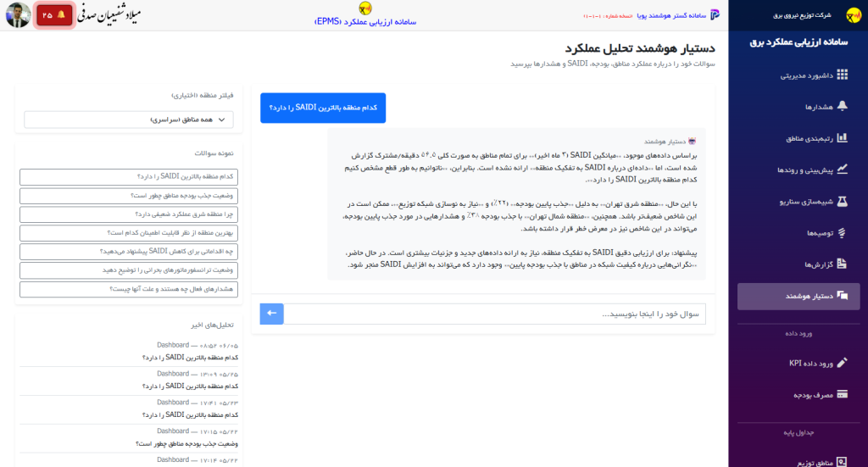Open 'ورود داده KPI' menu item
This screenshot has height=467, width=868.
tap(798, 363)
